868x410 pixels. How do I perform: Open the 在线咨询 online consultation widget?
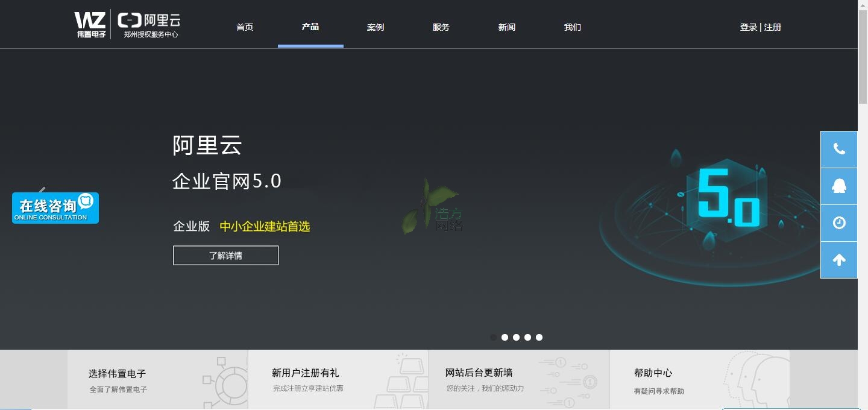click(x=55, y=208)
